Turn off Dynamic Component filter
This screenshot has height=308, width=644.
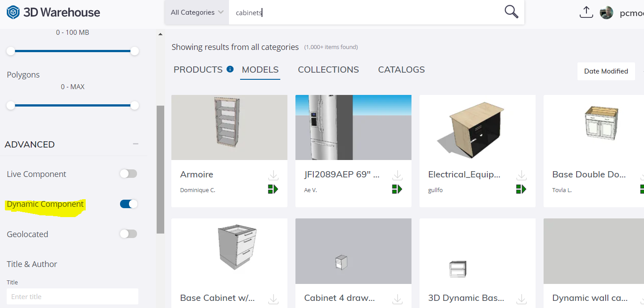point(129,204)
